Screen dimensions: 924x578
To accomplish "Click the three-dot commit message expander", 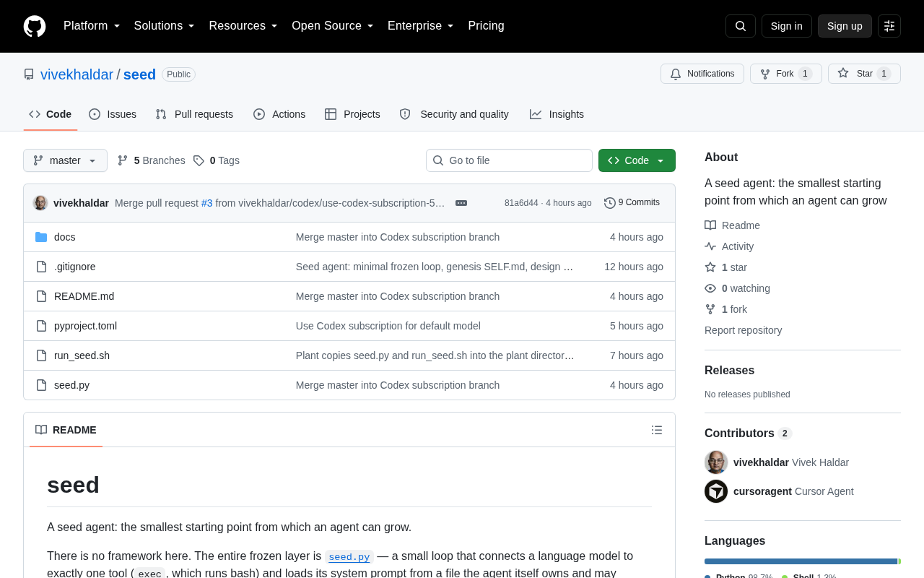I will [x=461, y=203].
